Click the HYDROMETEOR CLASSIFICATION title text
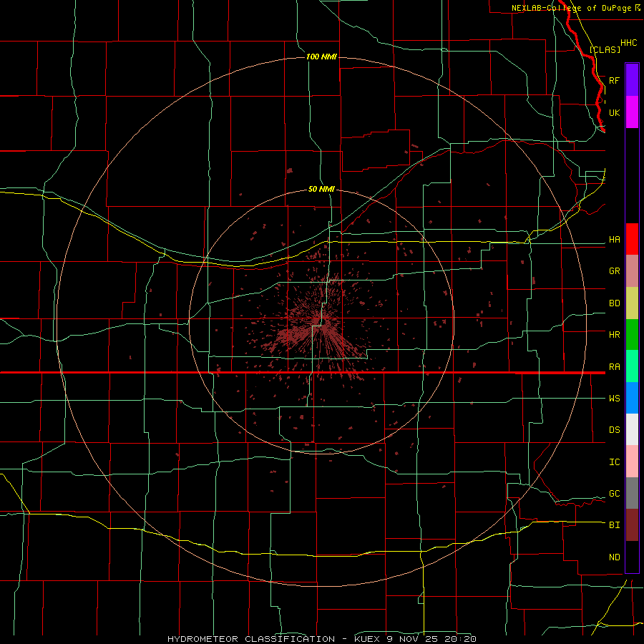The height and width of the screenshot is (644, 644). 251,639
